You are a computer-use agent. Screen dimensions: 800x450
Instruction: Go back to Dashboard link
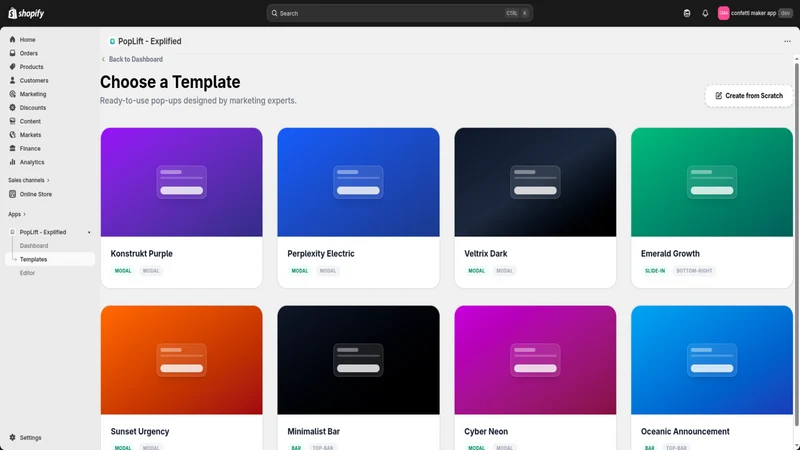point(132,59)
